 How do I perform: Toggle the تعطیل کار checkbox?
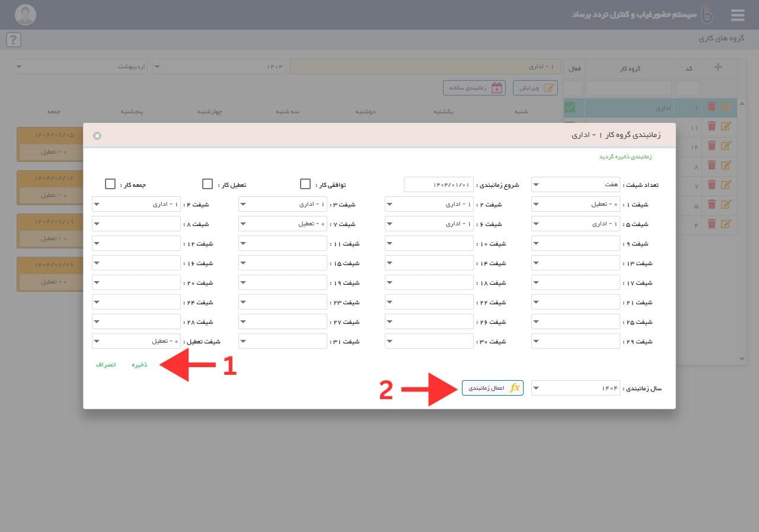coord(208,184)
